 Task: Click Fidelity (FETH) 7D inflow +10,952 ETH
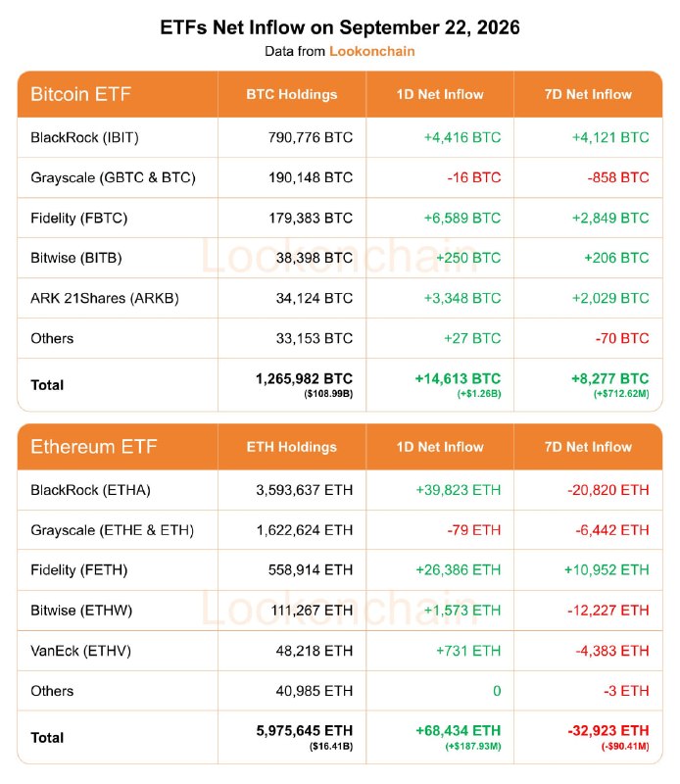[x=607, y=570]
